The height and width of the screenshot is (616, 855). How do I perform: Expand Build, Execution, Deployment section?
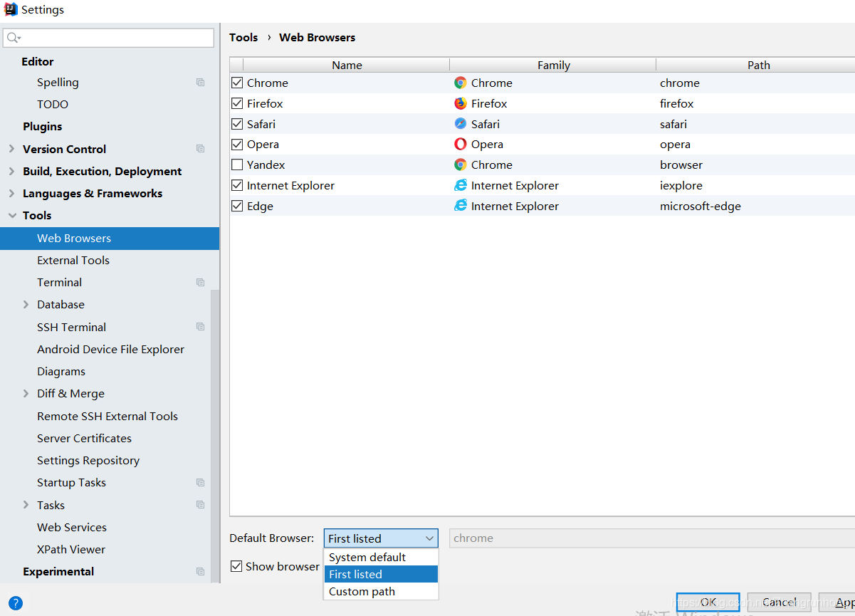(x=11, y=171)
